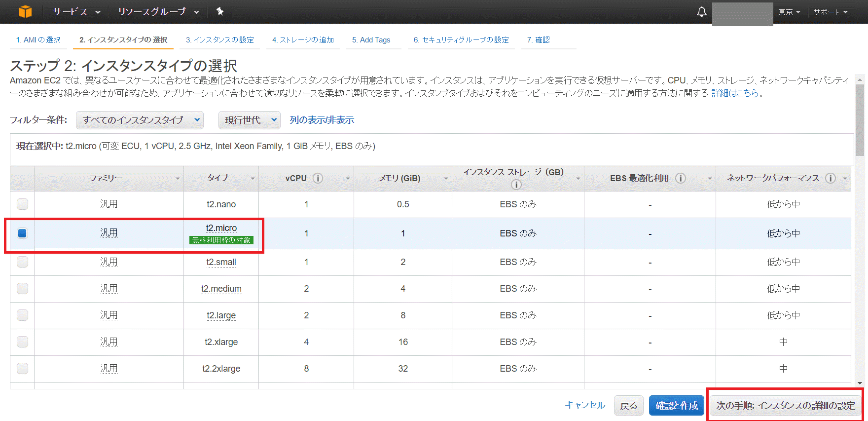Click the t2.small type name
The image size is (868, 421).
pos(221,262)
